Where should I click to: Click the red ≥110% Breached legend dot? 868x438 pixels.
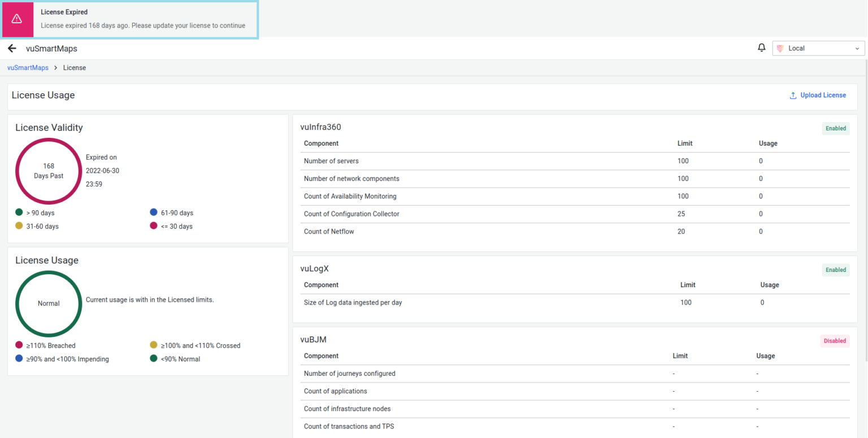pos(19,345)
